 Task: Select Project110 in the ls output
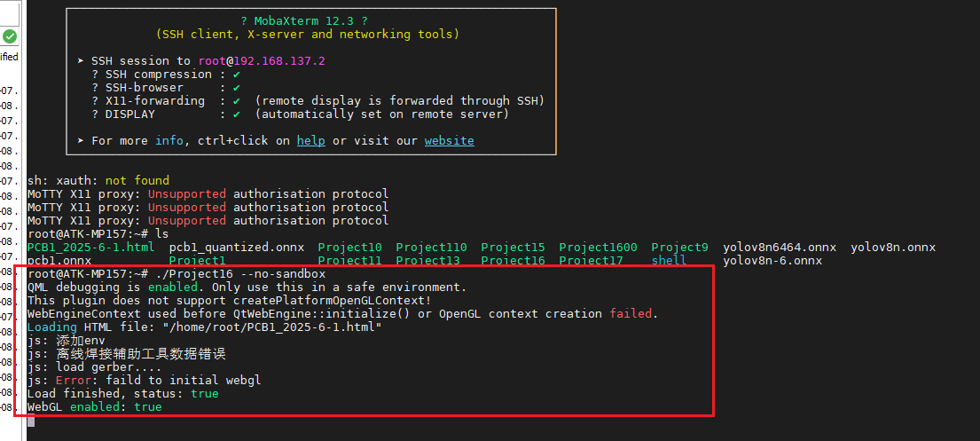pyautogui.click(x=431, y=247)
